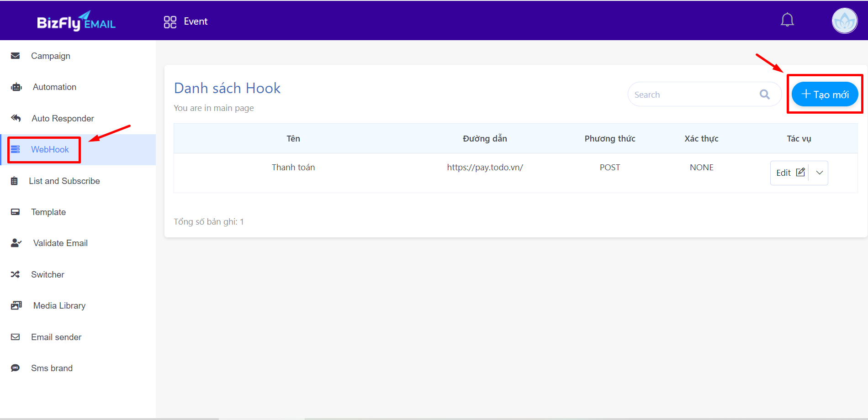The image size is (868, 420).
Task: Open the Event menu label
Action: point(196,21)
